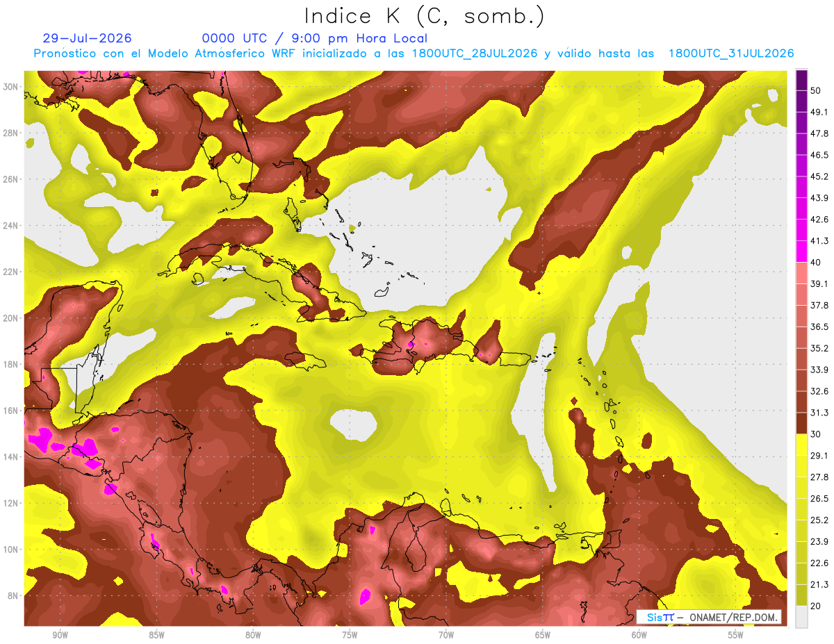The width and height of the screenshot is (834, 644).
Task: Click the 'SisTT - ONAMET/REP.DOM.' credit box
Action: coord(708,617)
